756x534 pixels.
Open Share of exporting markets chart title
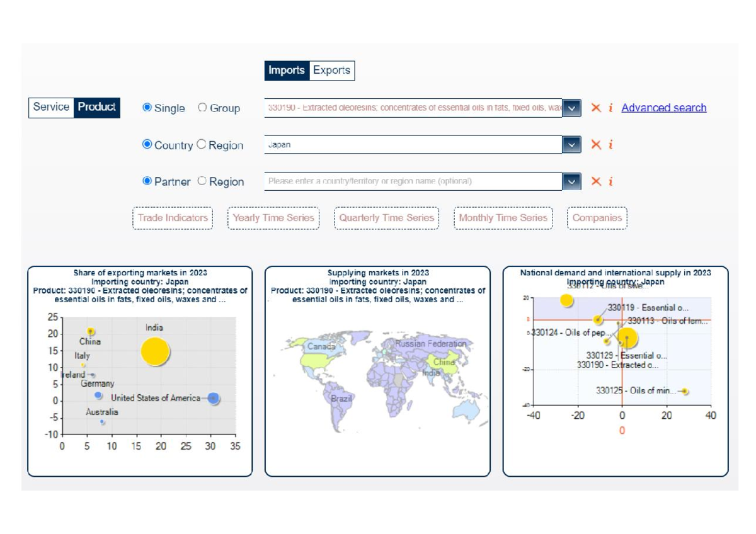tap(140, 273)
